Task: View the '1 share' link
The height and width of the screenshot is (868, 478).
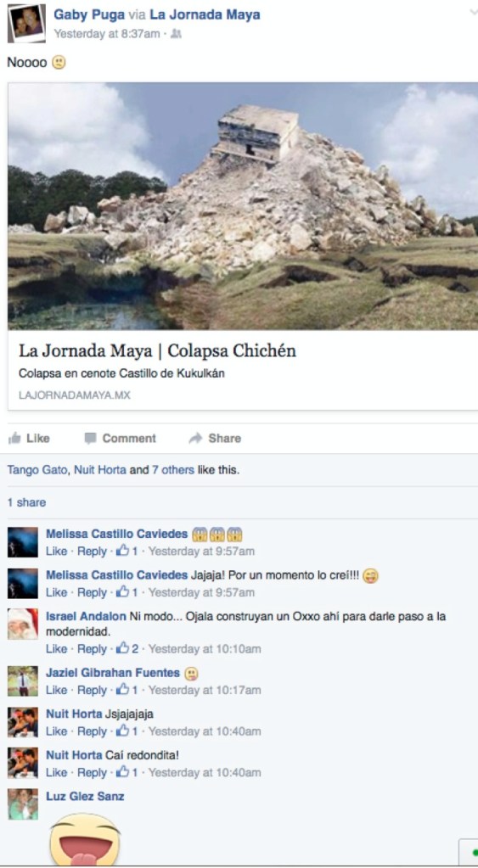Action: click(26, 502)
